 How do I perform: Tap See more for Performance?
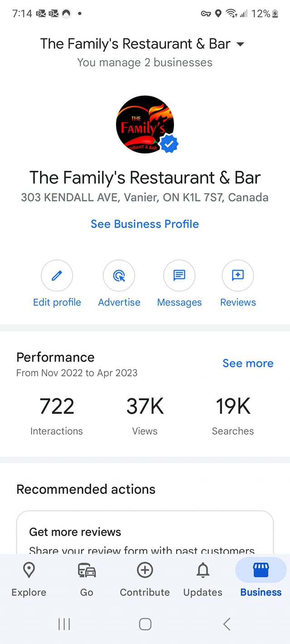(248, 363)
